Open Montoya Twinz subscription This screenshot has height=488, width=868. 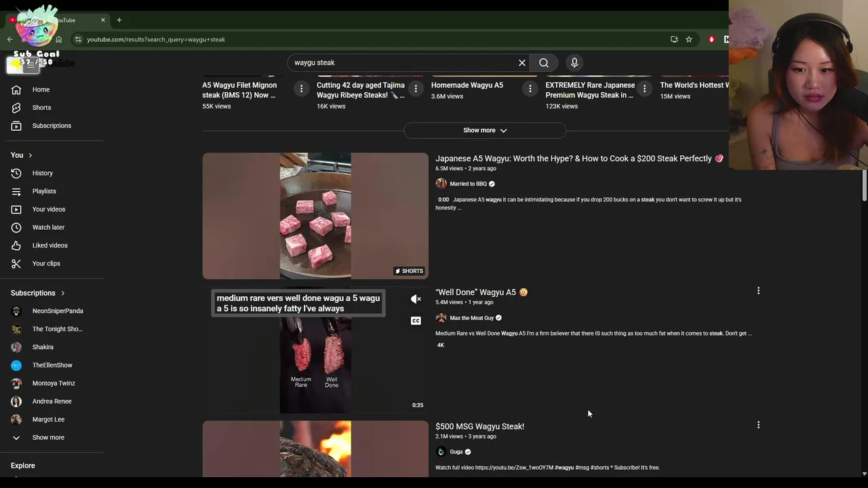point(53,384)
